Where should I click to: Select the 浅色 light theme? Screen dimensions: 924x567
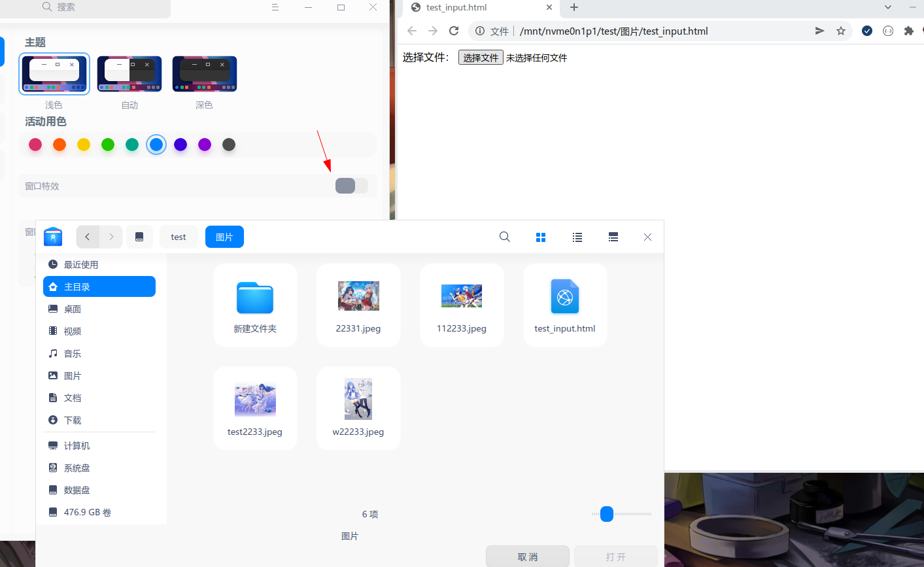coord(54,74)
